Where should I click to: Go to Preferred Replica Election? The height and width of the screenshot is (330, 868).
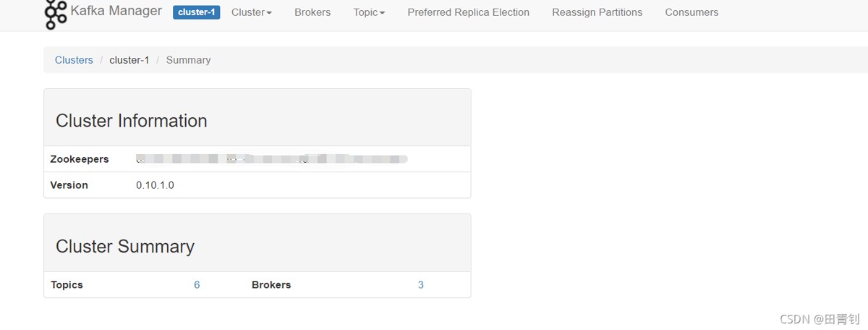tap(468, 12)
